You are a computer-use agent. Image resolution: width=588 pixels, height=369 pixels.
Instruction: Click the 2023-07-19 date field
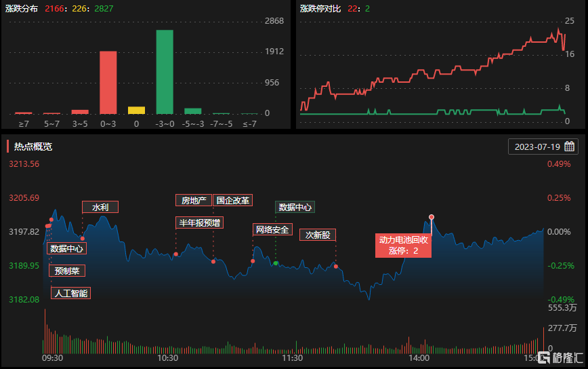coord(538,147)
